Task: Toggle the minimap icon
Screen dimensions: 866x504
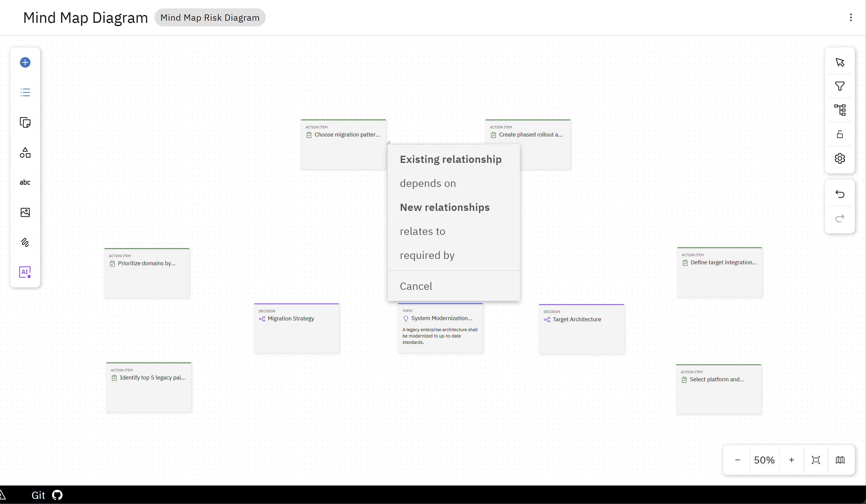Action: (x=840, y=460)
